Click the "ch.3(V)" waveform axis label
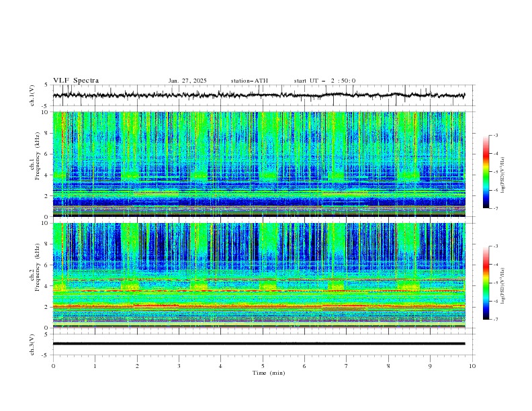 pos(32,345)
